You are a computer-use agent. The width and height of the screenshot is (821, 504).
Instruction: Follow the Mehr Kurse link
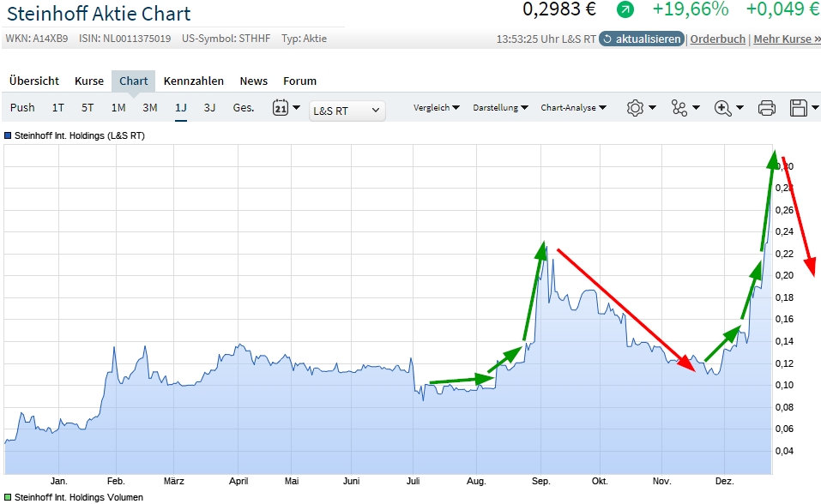coord(787,39)
